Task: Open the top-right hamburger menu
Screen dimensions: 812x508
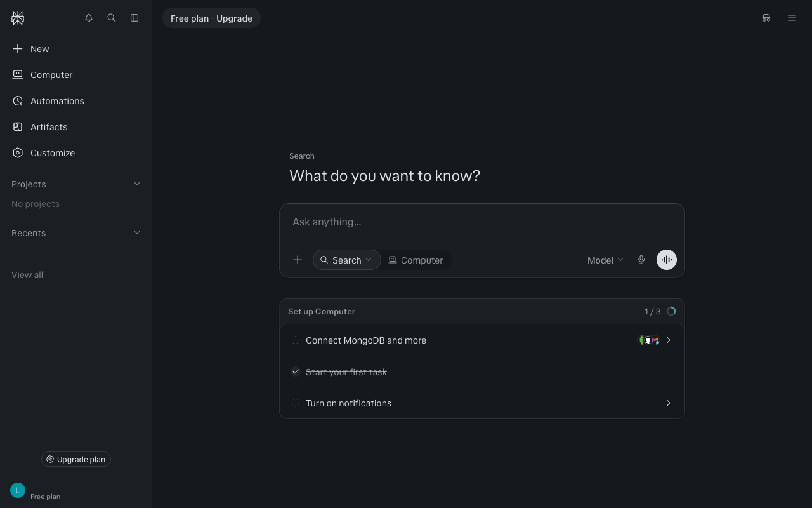Action: tap(792, 18)
